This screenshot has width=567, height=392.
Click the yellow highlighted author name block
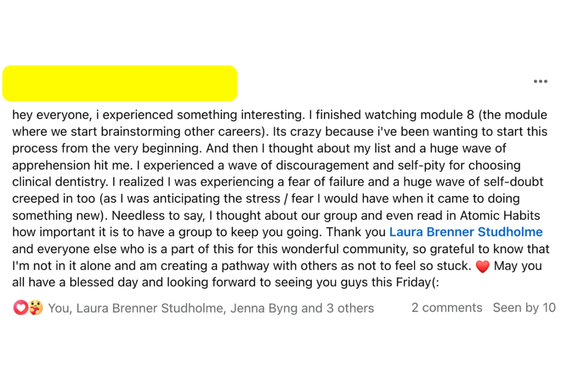[120, 83]
